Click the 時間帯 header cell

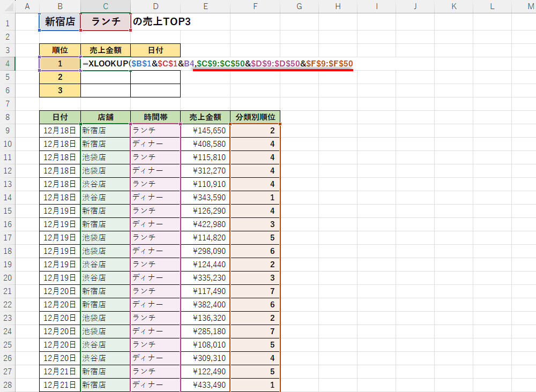click(x=155, y=117)
